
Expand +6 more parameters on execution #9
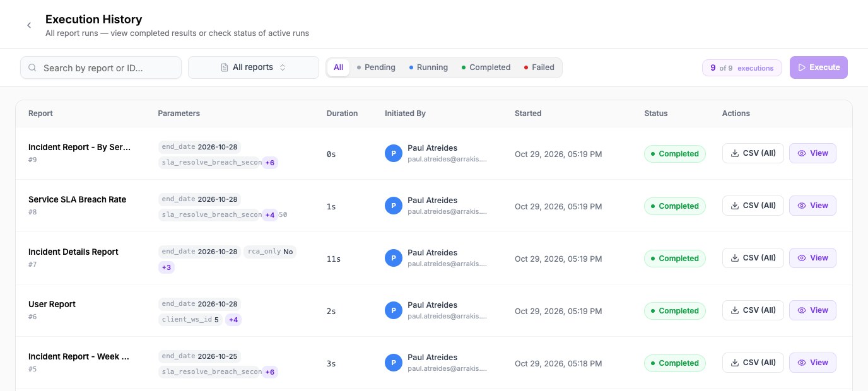tap(270, 163)
